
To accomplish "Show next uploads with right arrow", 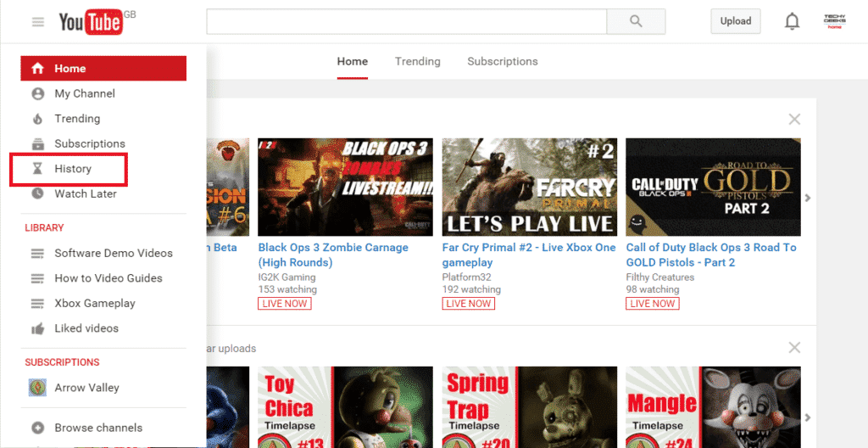I will click(808, 417).
